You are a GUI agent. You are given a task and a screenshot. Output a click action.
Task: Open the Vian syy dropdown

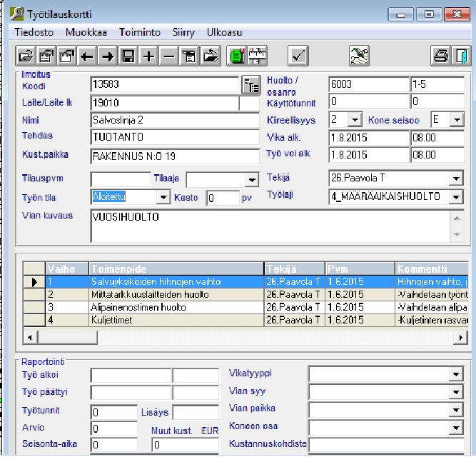coord(456,392)
